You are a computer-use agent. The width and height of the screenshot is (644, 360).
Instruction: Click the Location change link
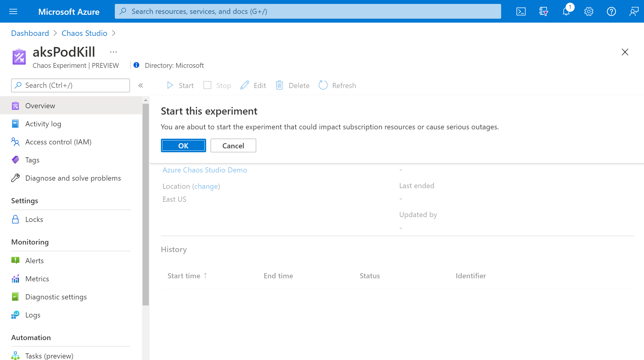click(206, 186)
